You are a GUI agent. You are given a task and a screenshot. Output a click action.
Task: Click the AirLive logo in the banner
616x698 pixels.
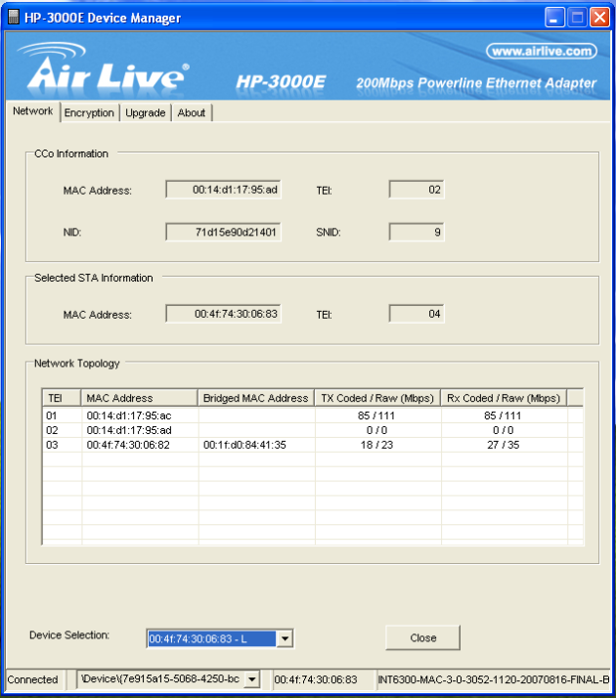coord(105,66)
